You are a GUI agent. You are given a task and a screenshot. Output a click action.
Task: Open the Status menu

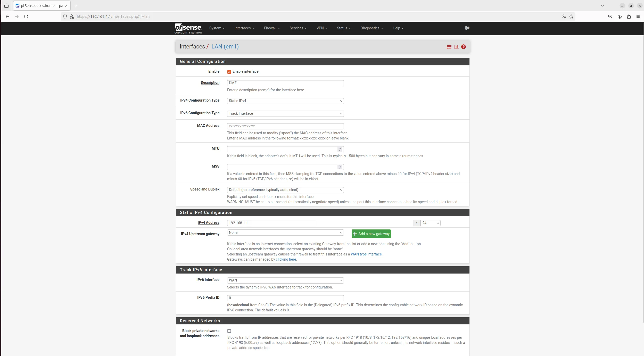click(344, 28)
